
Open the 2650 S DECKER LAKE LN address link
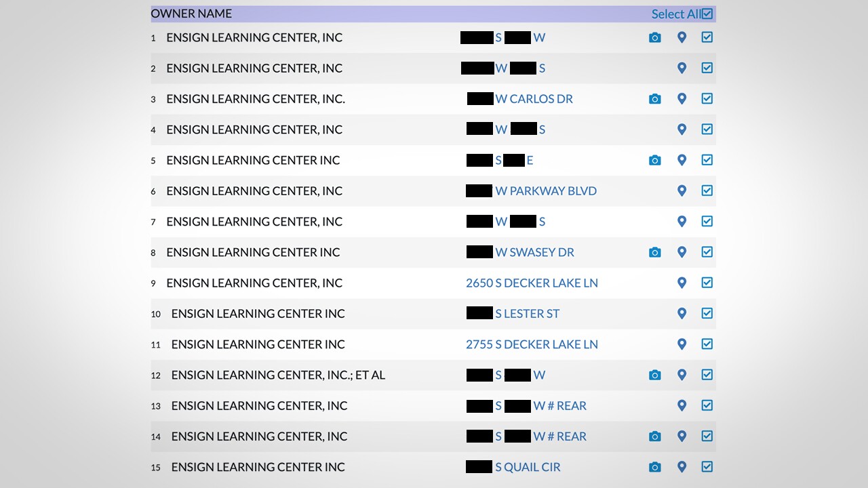532,283
